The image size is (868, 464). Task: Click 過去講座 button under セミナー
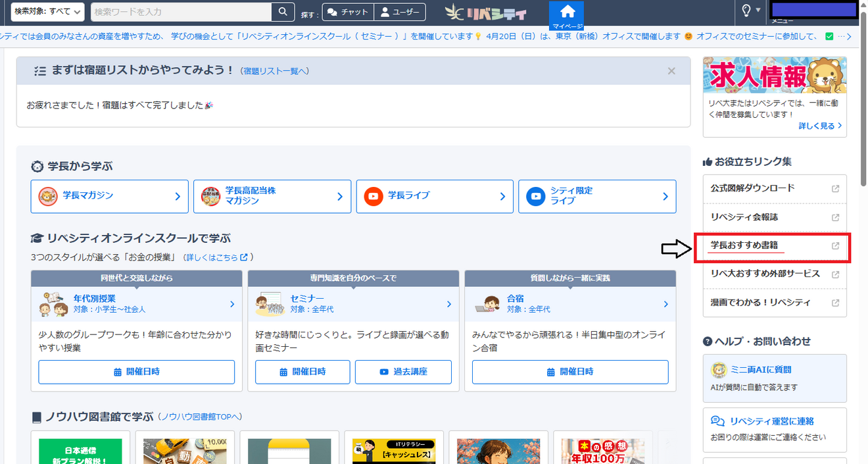coord(403,372)
